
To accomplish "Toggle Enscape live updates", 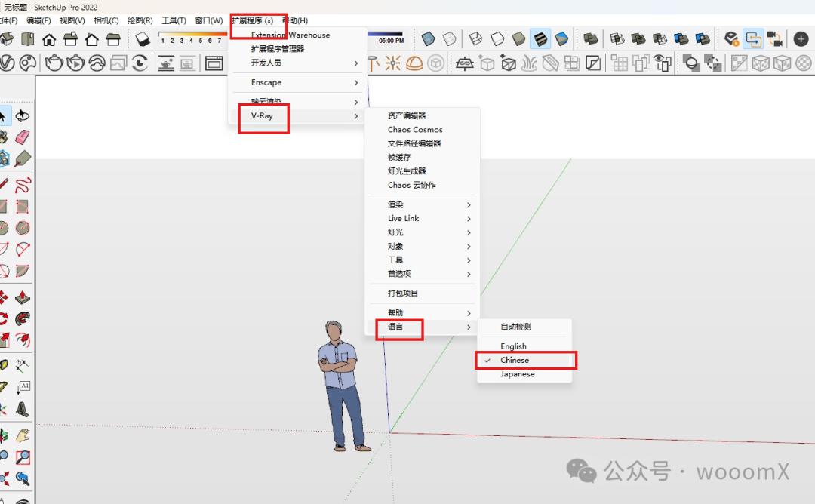I will pos(753,39).
